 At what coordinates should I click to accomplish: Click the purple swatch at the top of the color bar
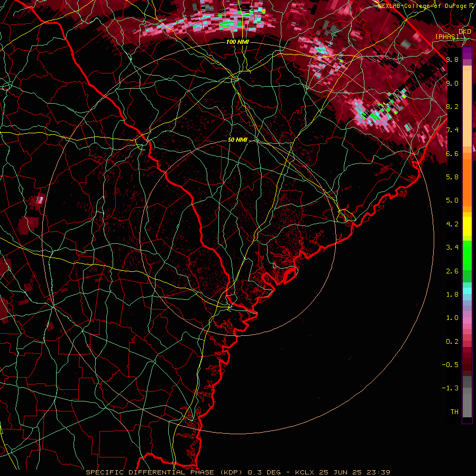[x=467, y=53]
